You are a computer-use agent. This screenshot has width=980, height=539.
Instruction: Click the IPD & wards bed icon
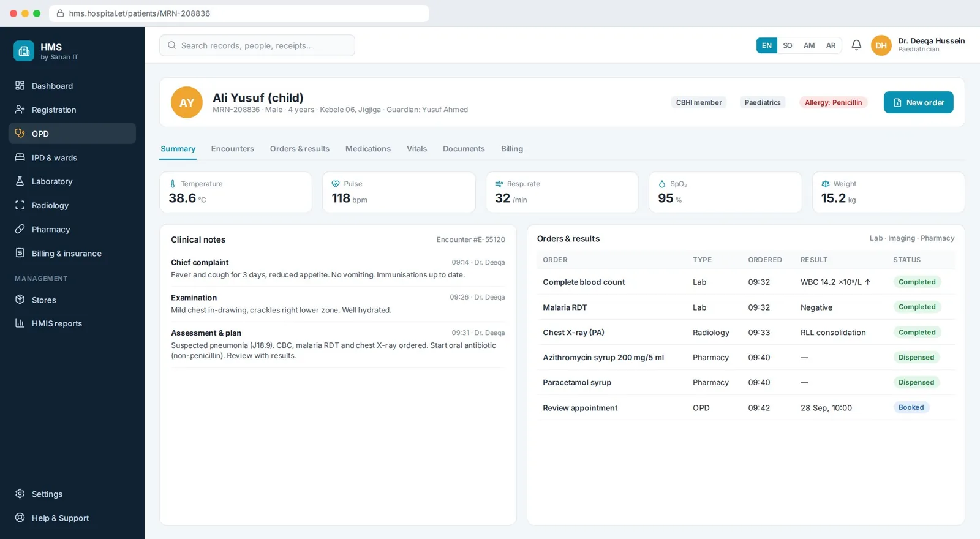20,157
